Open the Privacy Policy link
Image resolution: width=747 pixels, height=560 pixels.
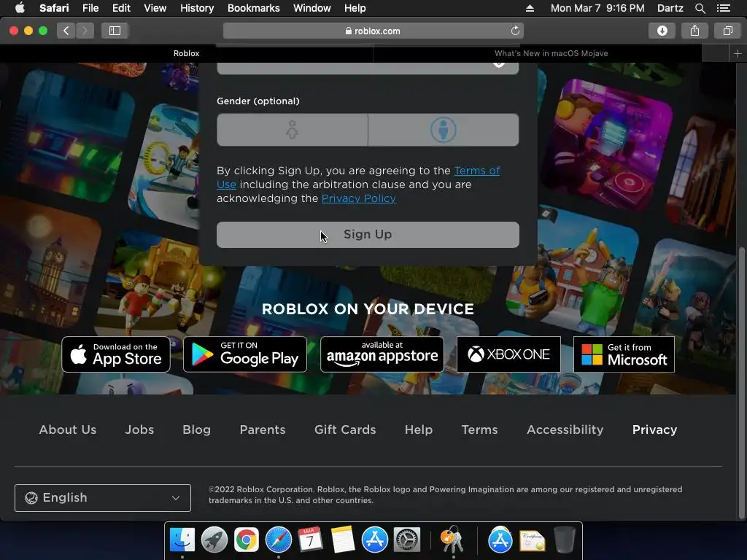coord(359,198)
